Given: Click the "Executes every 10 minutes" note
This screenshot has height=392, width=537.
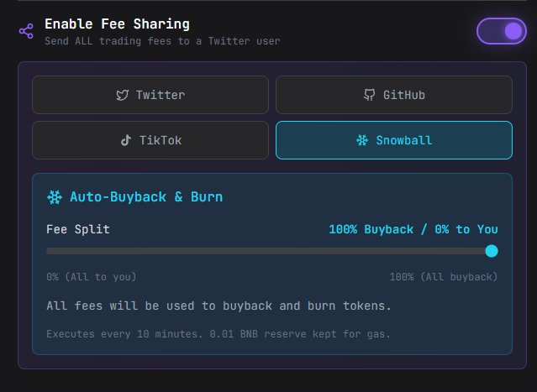Looking at the screenshot, I should (x=218, y=334).
